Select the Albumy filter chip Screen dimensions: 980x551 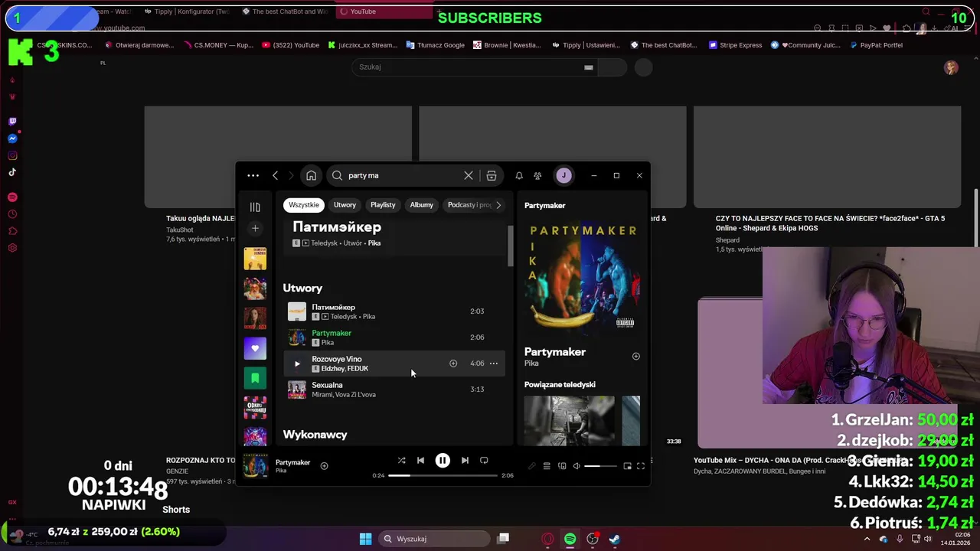[421, 204]
